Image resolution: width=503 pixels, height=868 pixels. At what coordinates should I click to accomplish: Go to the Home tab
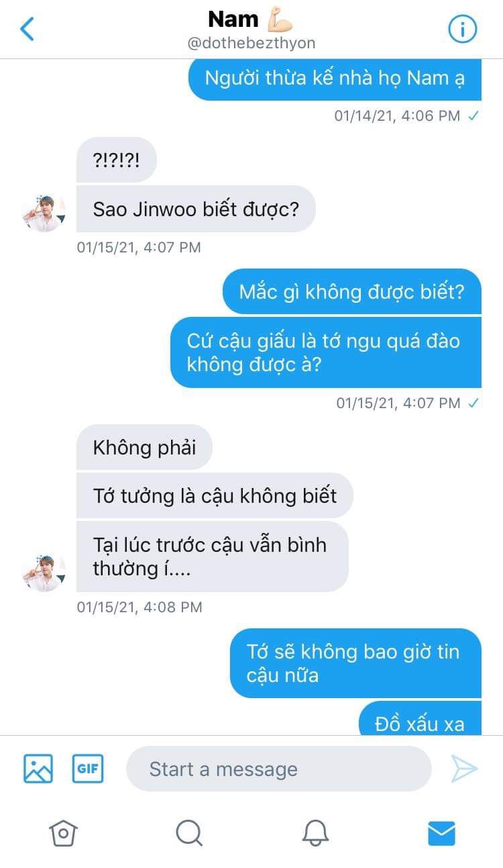(63, 833)
